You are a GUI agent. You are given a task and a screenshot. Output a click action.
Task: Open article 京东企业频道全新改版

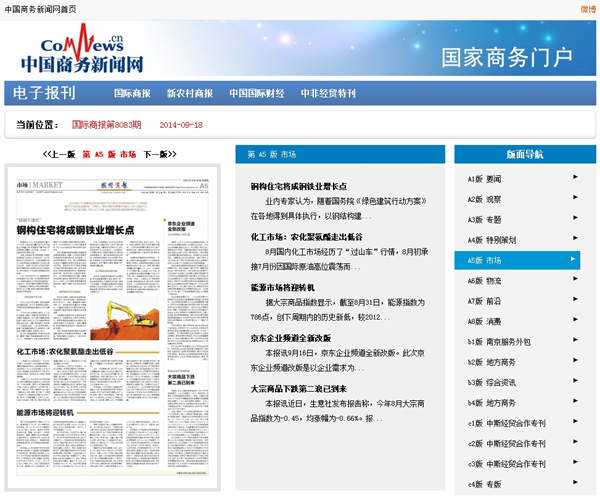tap(291, 338)
